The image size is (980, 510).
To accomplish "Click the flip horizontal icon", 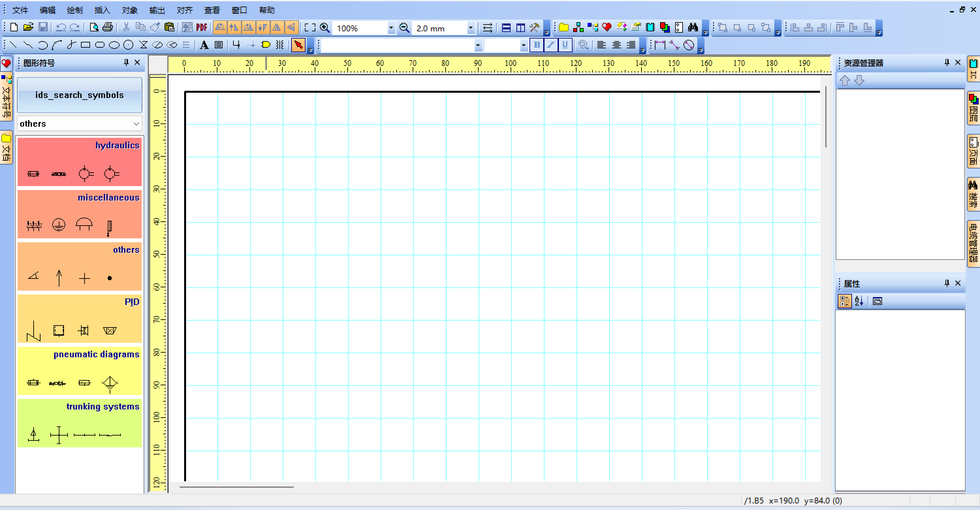I will [x=277, y=28].
